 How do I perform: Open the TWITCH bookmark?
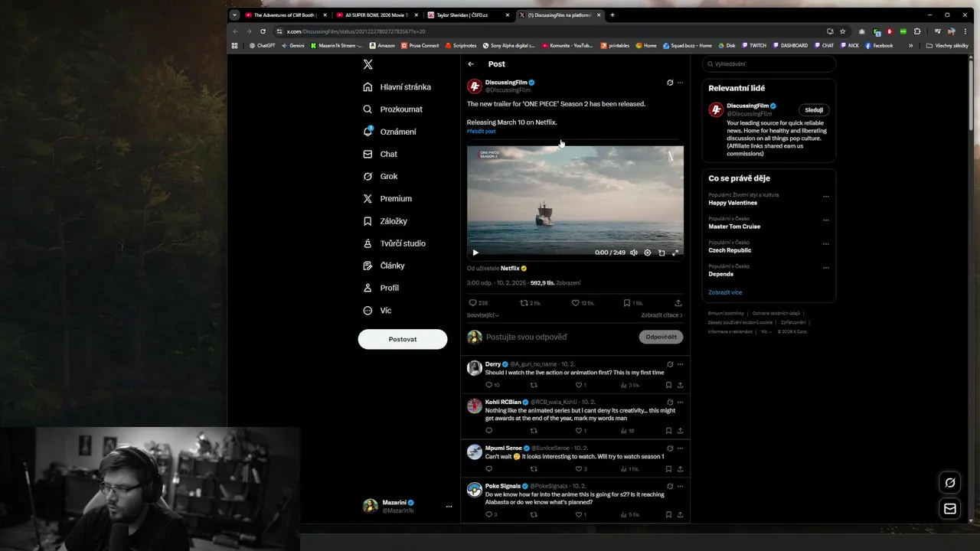click(x=753, y=45)
